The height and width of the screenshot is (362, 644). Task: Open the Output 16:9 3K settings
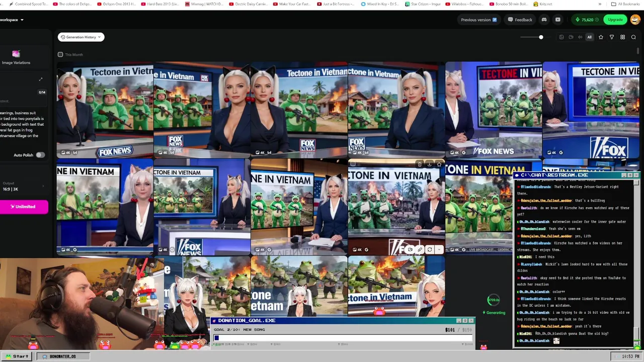[22, 187]
